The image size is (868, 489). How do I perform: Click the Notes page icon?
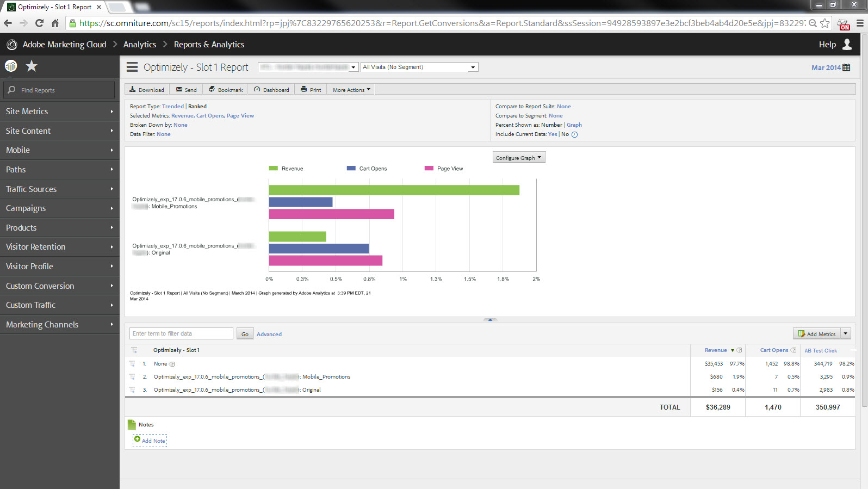(132, 425)
